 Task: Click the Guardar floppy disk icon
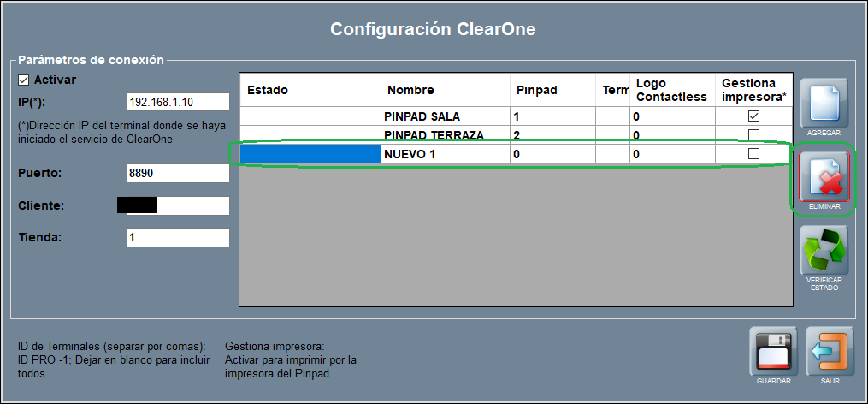(x=773, y=352)
